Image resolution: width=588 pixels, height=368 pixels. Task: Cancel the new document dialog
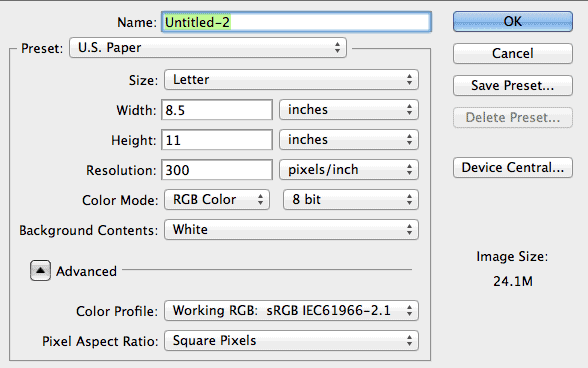[x=513, y=53]
